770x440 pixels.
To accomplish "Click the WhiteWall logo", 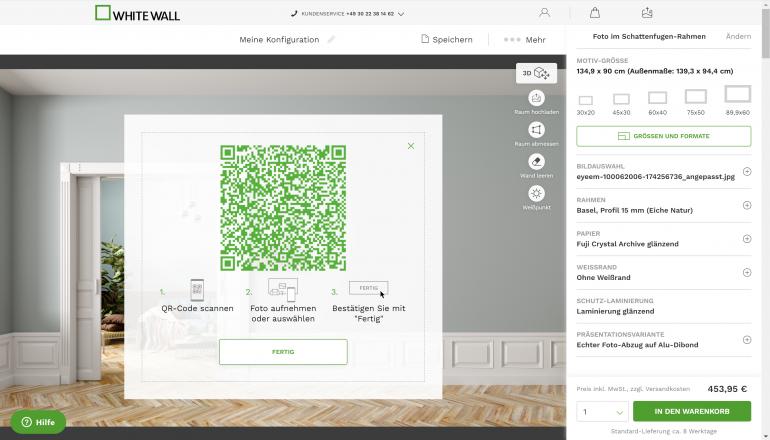I will [138, 13].
